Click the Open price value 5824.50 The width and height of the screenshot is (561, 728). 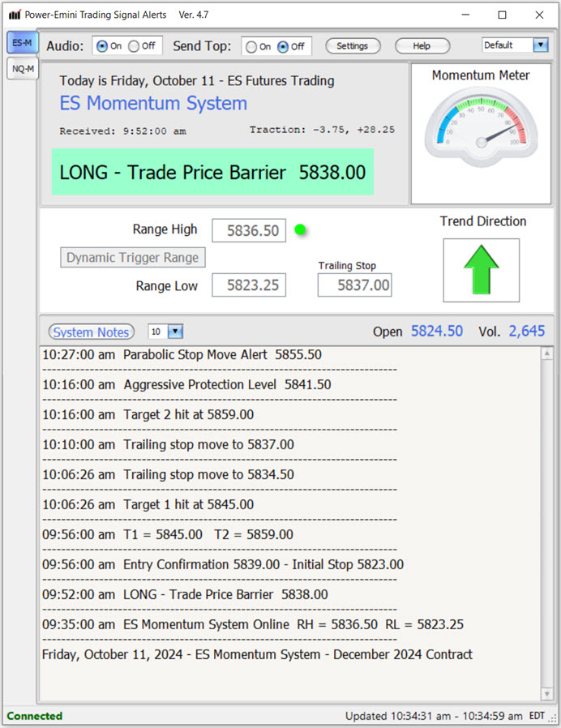click(437, 331)
